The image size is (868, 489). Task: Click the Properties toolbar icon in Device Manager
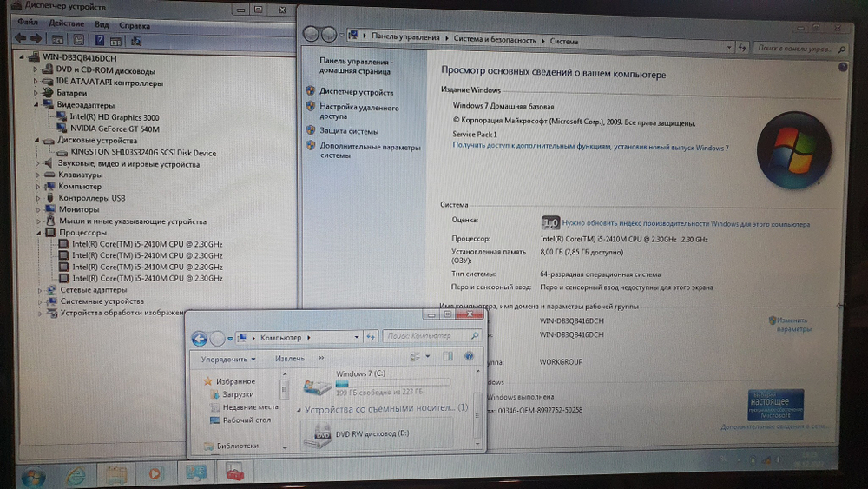(x=78, y=39)
